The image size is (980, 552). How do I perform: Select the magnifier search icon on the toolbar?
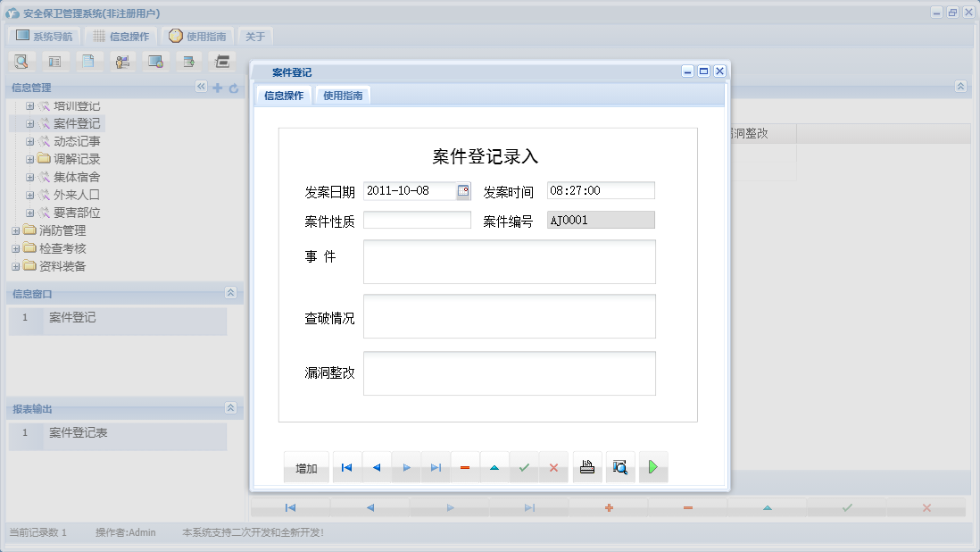click(22, 61)
